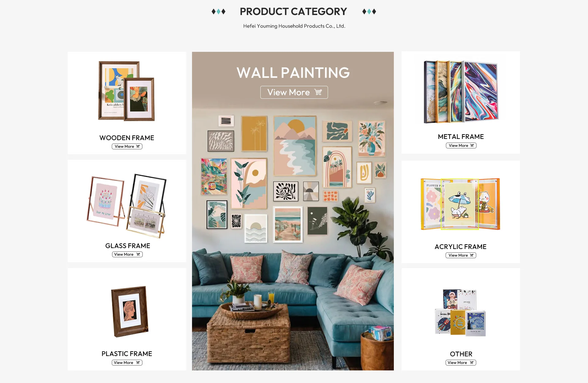Screen dimensions: 588x383
Task: Click cart icon under Glass Frame
Action: click(x=138, y=255)
